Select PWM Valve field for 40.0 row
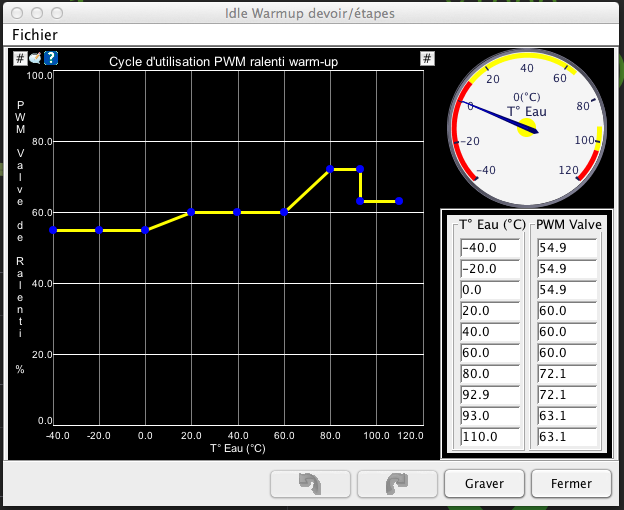Screen dimensions: 624x510 click(x=567, y=332)
